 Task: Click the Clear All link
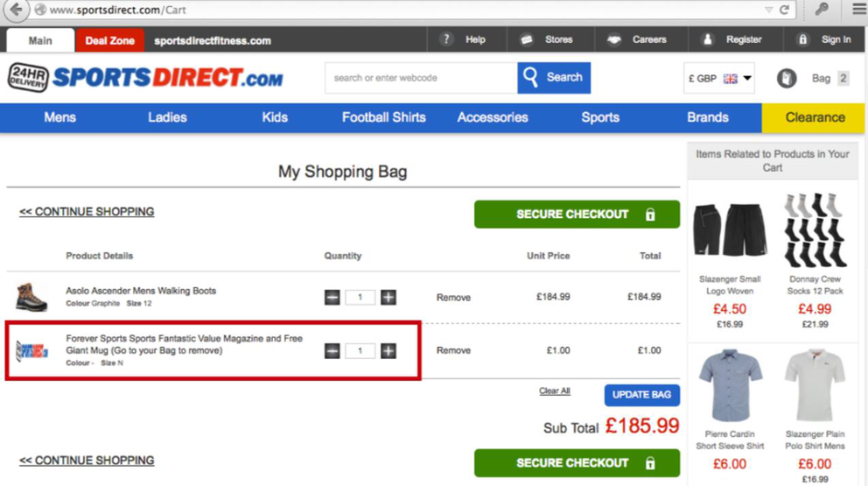pyautogui.click(x=555, y=391)
